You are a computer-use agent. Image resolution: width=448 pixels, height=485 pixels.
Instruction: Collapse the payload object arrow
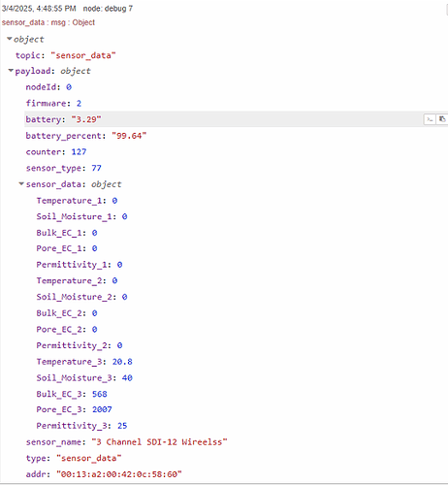[11, 70]
